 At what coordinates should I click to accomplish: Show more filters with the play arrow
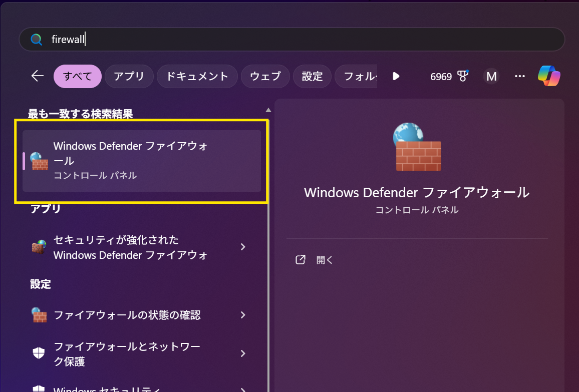click(396, 77)
